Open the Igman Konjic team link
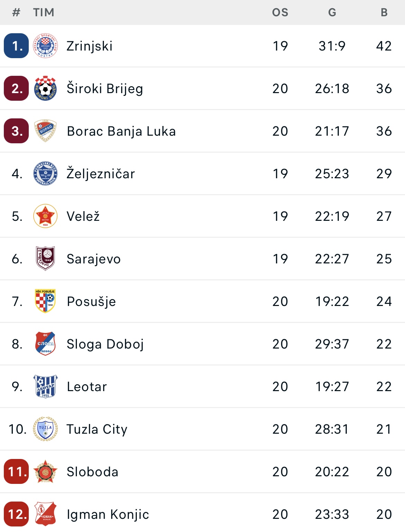Image resolution: width=405 pixels, height=532 pixels. pos(108,514)
